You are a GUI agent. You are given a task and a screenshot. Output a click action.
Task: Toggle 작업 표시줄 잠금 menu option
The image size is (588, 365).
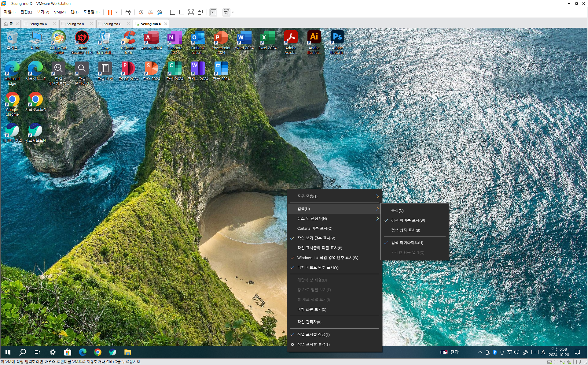(x=313, y=334)
